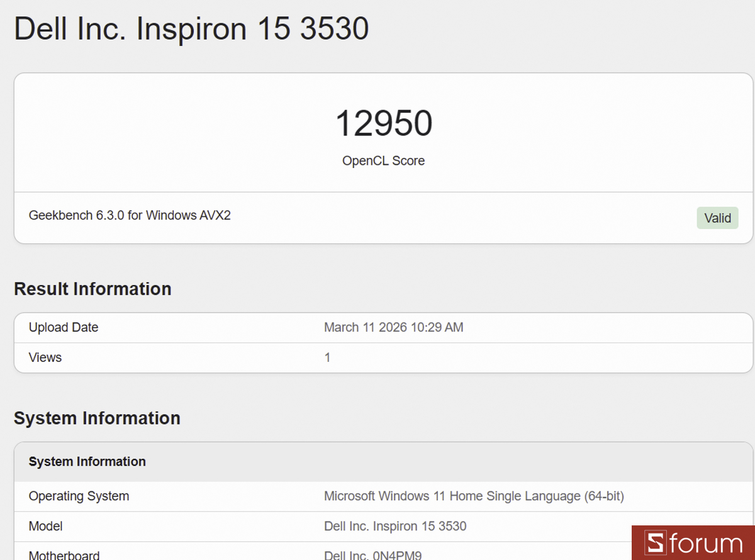Click the Views count value

coord(327,357)
